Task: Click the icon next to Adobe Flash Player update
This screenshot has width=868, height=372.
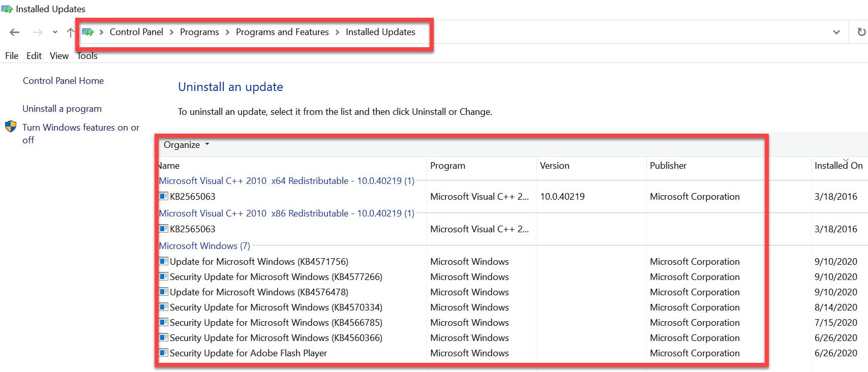Action: click(163, 353)
